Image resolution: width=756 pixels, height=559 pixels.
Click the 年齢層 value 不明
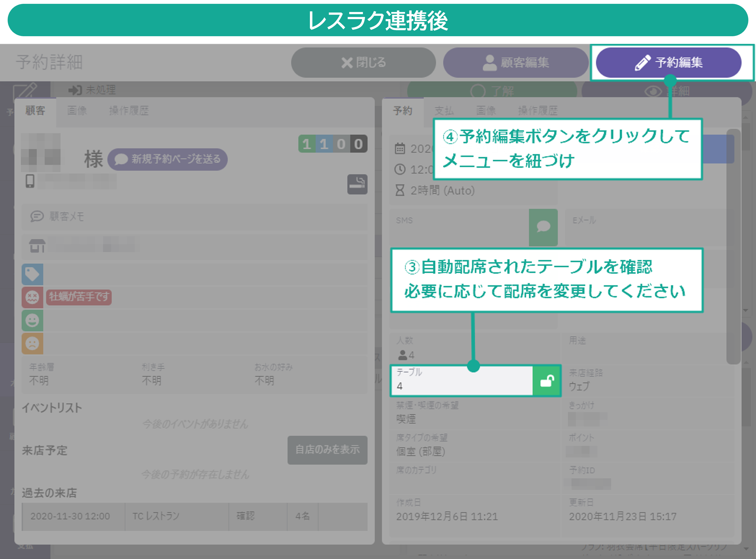(39, 381)
